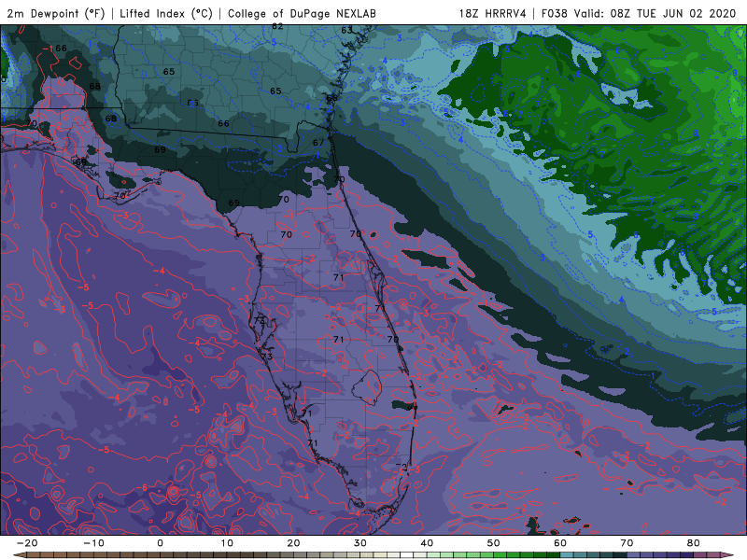This screenshot has height=560, width=747.
Task: Click the '67' dewpoint value on map
Action: [318, 143]
